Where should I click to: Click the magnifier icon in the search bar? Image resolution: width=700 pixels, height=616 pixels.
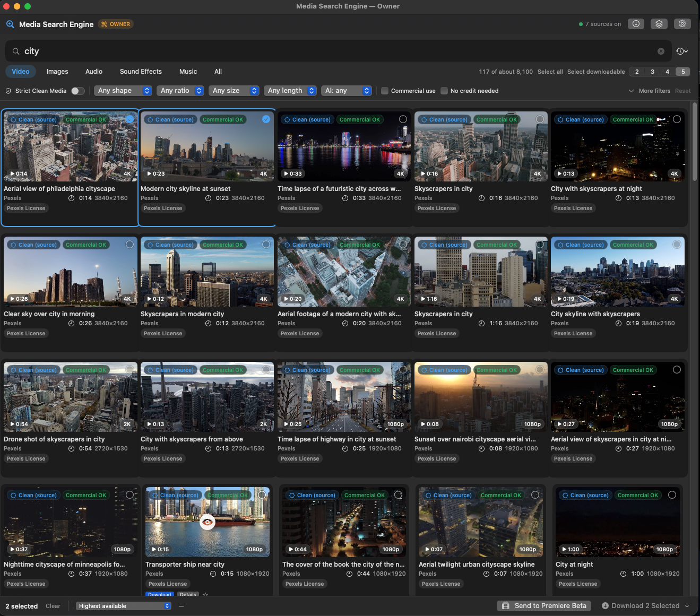point(16,51)
